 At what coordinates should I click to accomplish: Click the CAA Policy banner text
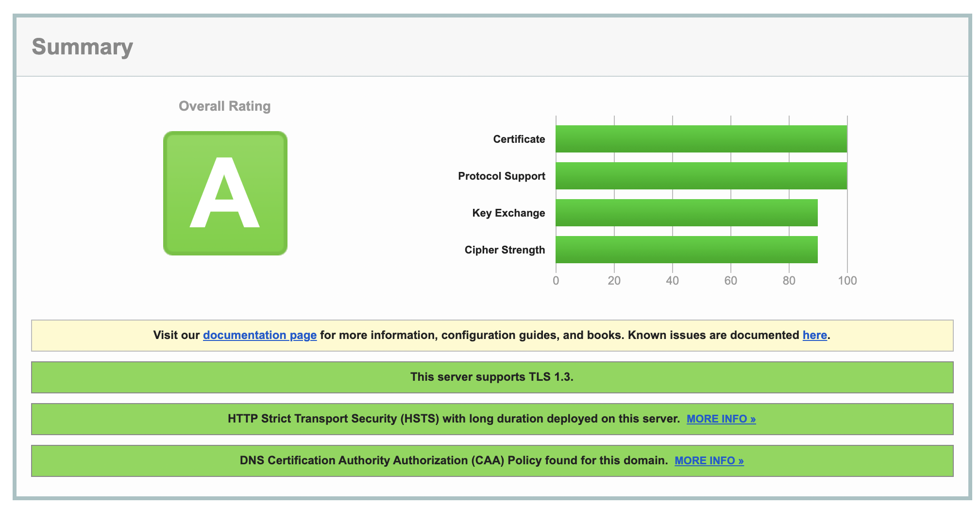click(x=454, y=460)
